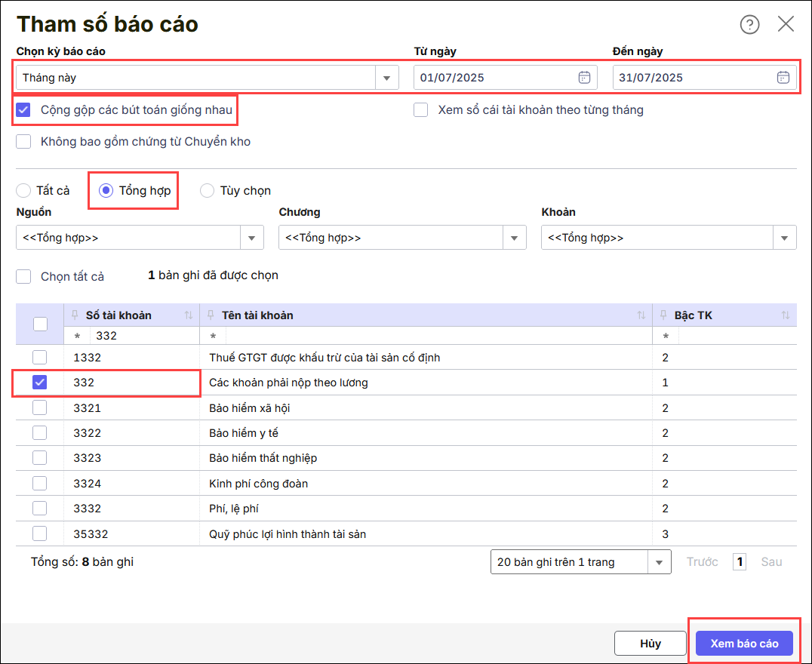The height and width of the screenshot is (664, 812).
Task: Open the Từ ngày calendar picker icon
Action: [584, 77]
